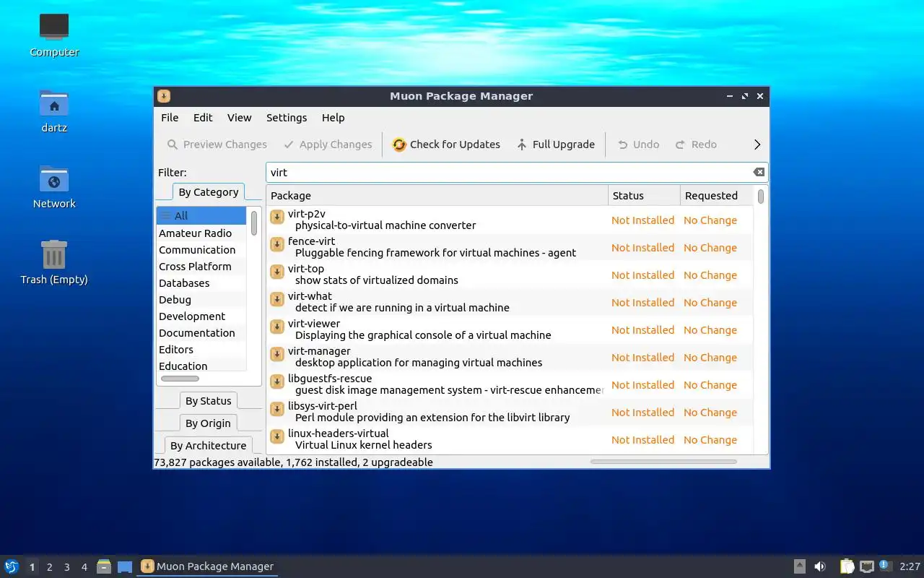This screenshot has width=924, height=578.
Task: Click the libguestfs-rescue package icon
Action: click(276, 382)
